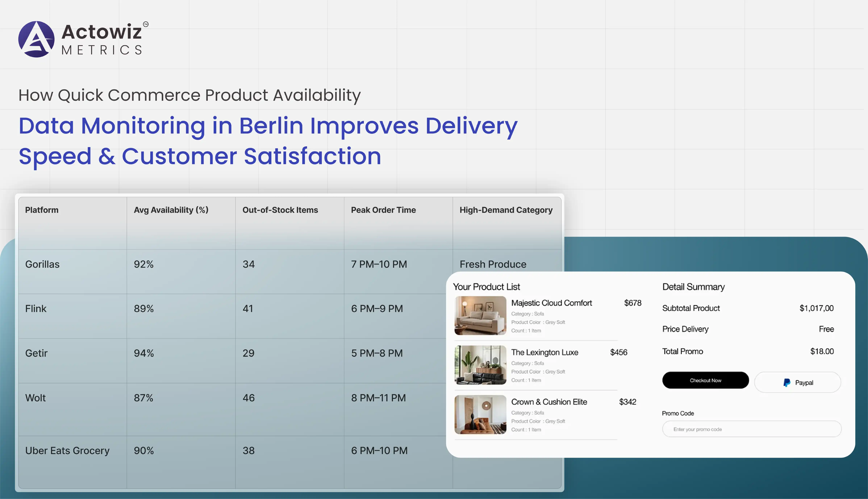
Task: Click the High-Demand Category column header
Action: pos(506,210)
